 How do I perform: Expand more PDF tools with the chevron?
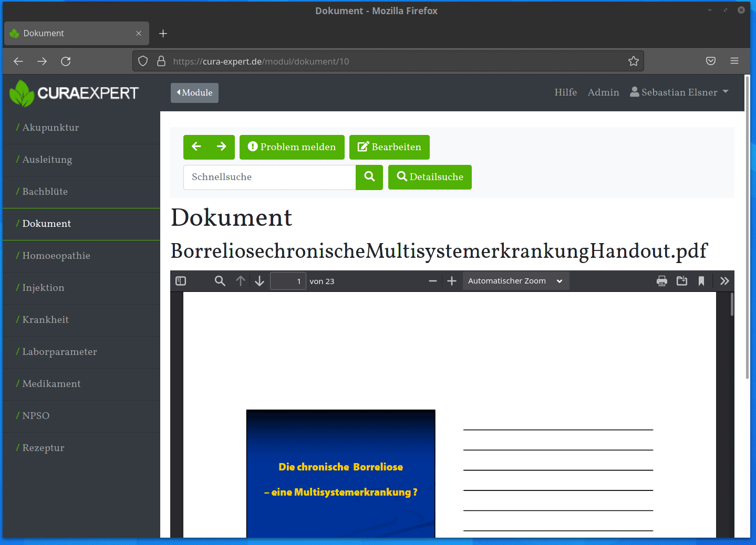pos(723,280)
